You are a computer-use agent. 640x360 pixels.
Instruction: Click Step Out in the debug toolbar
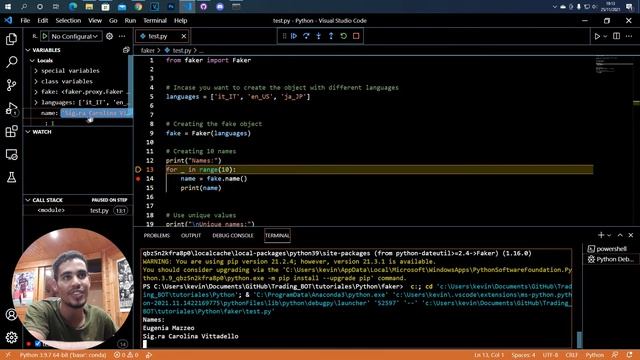(x=331, y=36)
